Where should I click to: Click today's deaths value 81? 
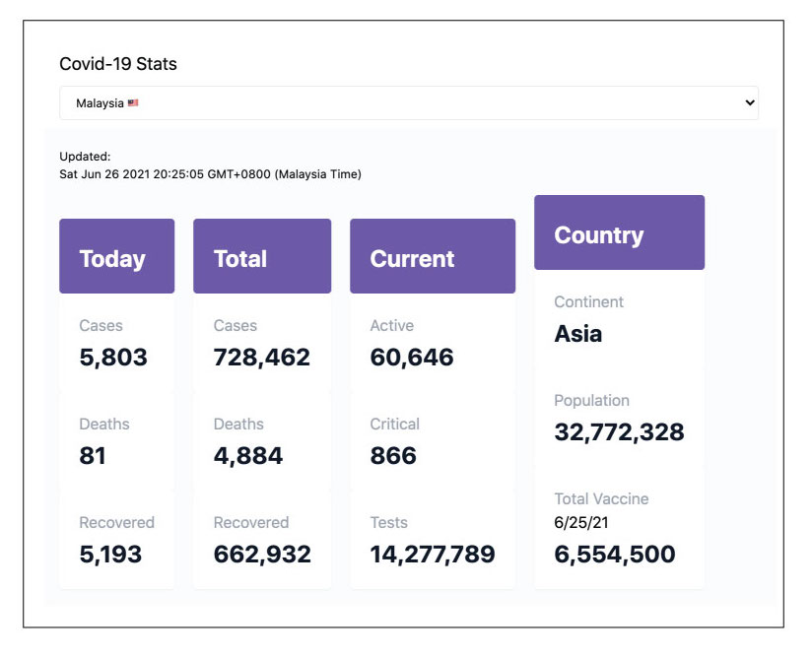(x=93, y=456)
